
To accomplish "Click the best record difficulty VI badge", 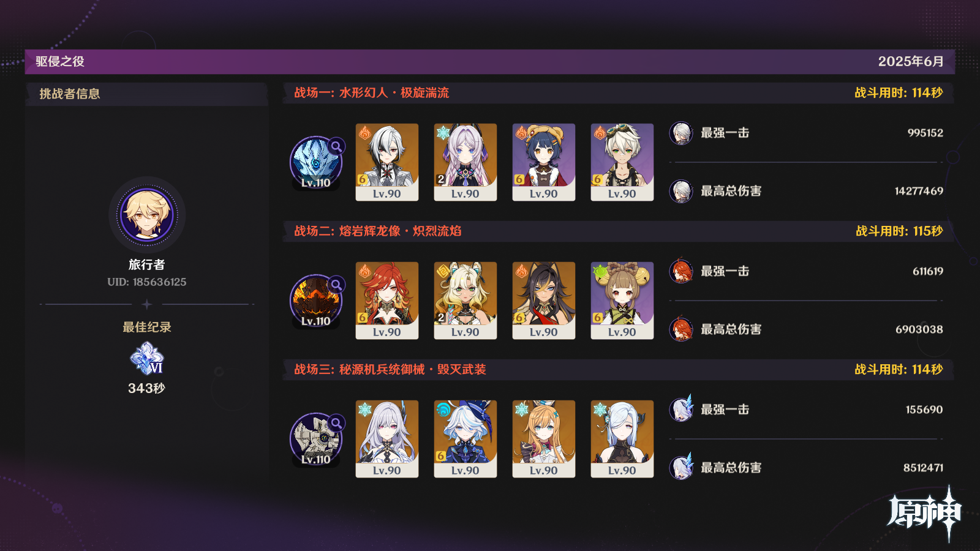I will tap(147, 359).
